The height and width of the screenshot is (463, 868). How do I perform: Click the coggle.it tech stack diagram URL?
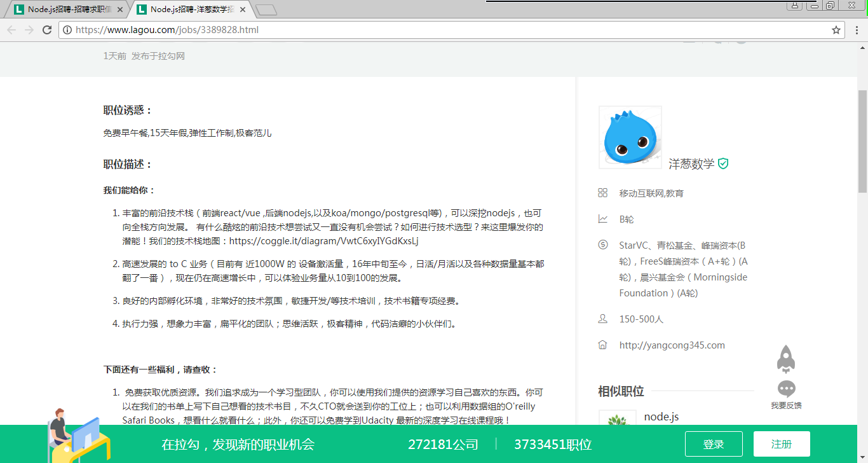[x=323, y=242]
